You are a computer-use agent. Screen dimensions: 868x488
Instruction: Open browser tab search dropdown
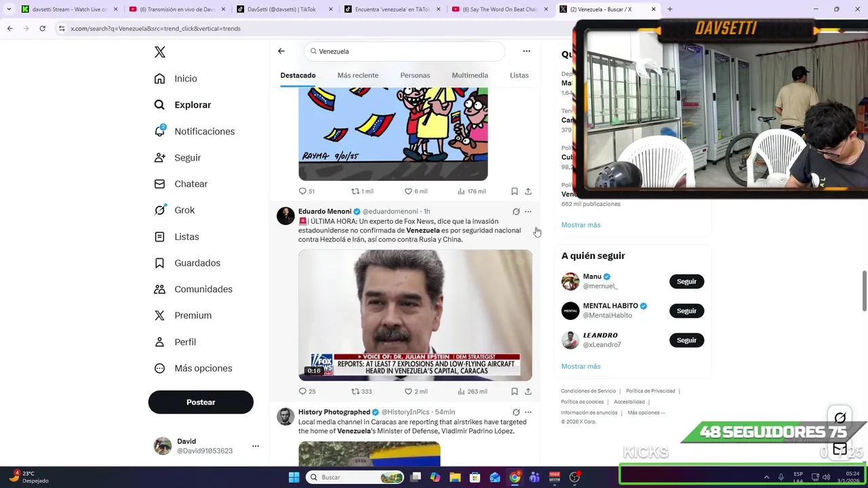coord(8,9)
